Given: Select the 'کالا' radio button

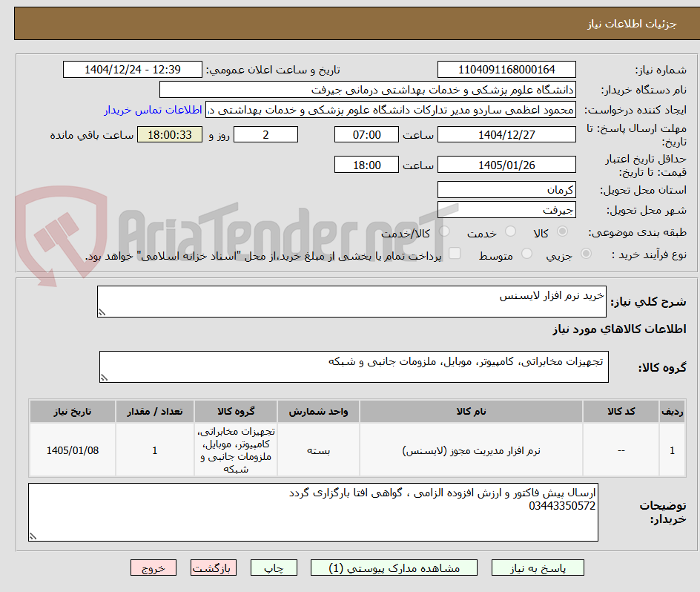Looking at the screenshot, I should pyautogui.click(x=563, y=231).
